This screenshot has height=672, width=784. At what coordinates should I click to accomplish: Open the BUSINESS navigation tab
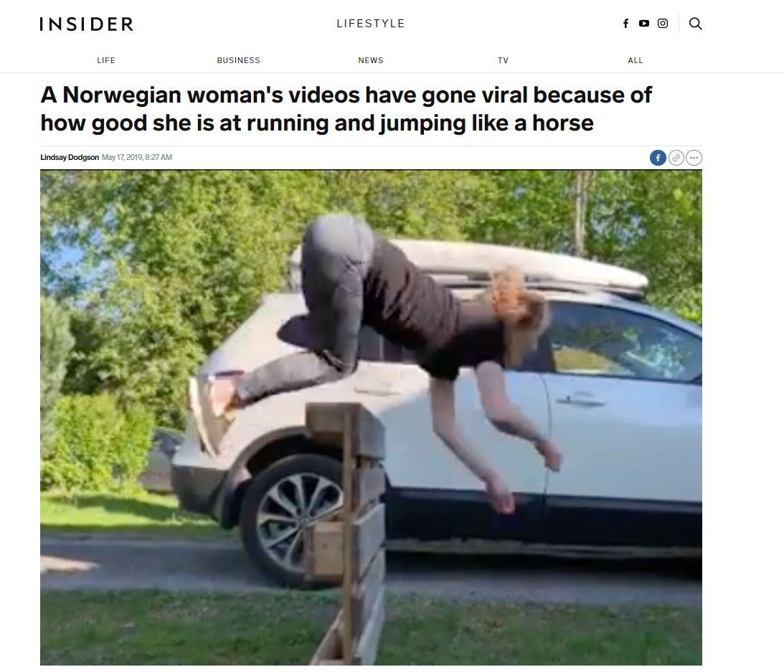pos(239,60)
